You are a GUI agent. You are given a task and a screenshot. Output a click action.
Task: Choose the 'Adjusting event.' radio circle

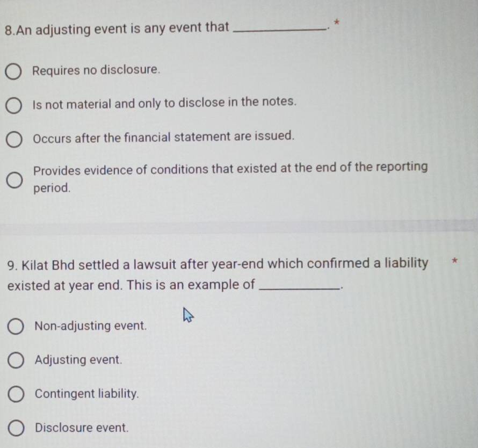16,360
